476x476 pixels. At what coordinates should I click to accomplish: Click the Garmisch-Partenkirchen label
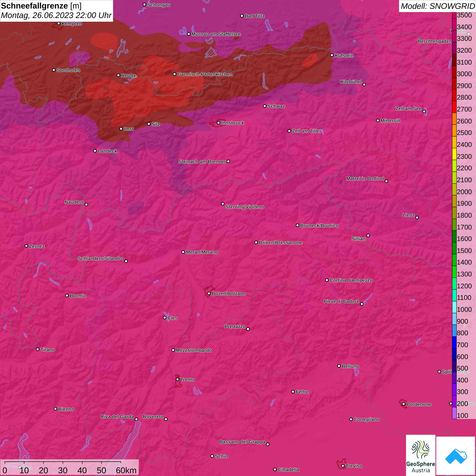[205, 74]
